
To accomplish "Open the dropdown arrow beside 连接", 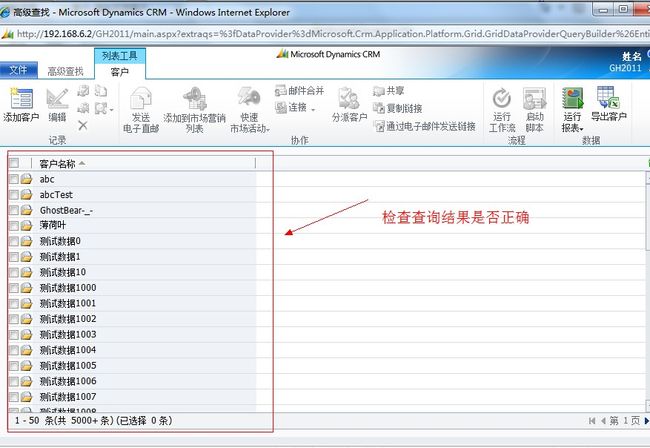I will point(313,109).
